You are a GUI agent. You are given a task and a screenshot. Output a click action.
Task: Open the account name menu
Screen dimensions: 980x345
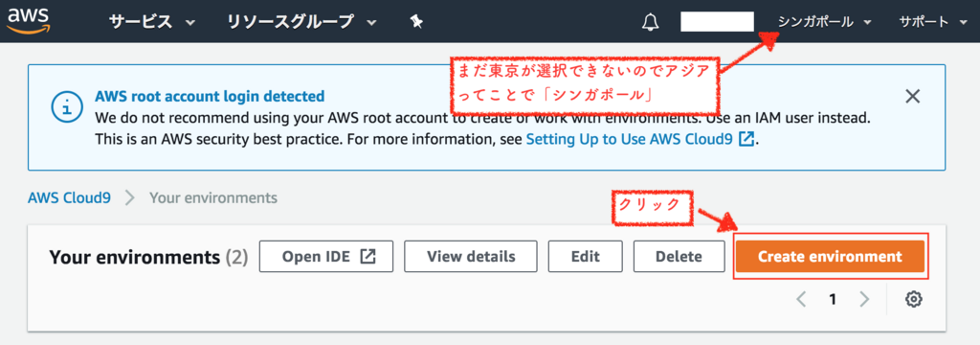[x=717, y=22]
